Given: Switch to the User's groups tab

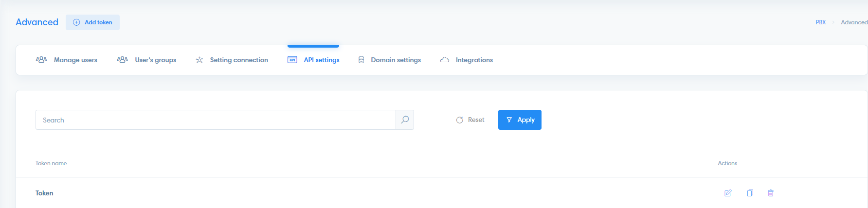Looking at the screenshot, I should point(155,60).
